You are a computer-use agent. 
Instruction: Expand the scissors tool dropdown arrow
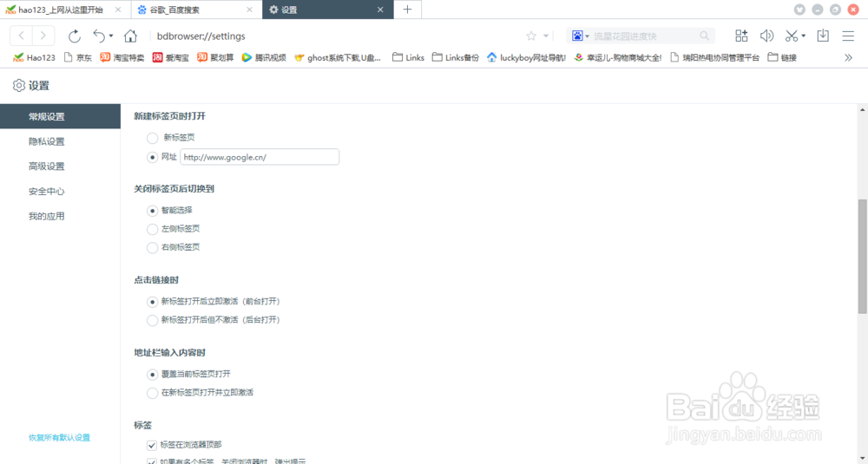(x=803, y=36)
